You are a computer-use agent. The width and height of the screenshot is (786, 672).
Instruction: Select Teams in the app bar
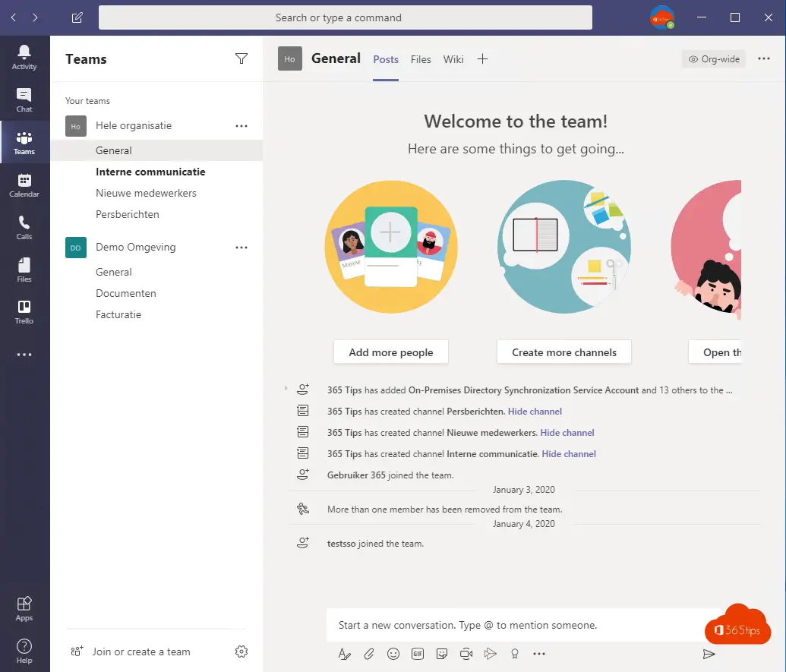point(24,143)
